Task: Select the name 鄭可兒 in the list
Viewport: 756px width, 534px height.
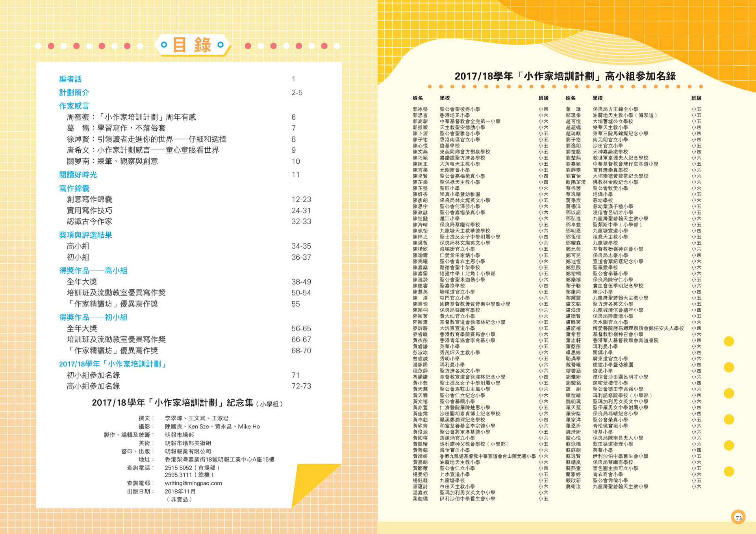Action: [573, 255]
